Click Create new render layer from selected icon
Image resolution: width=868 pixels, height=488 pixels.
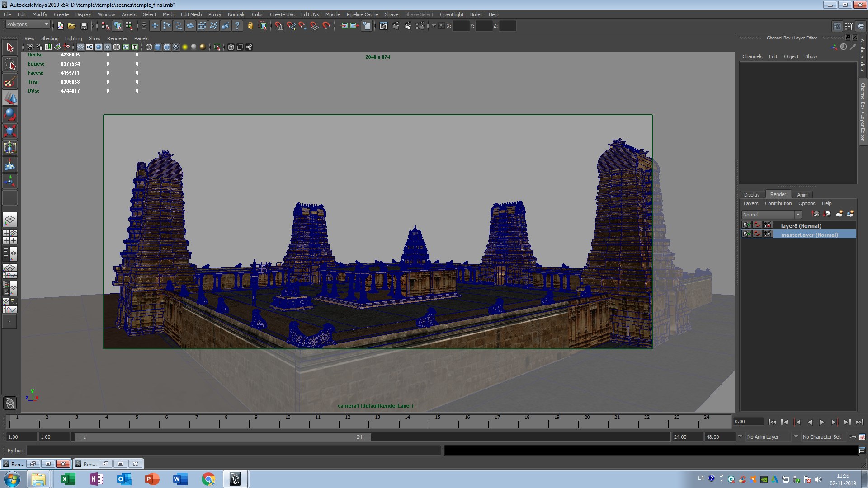(850, 214)
